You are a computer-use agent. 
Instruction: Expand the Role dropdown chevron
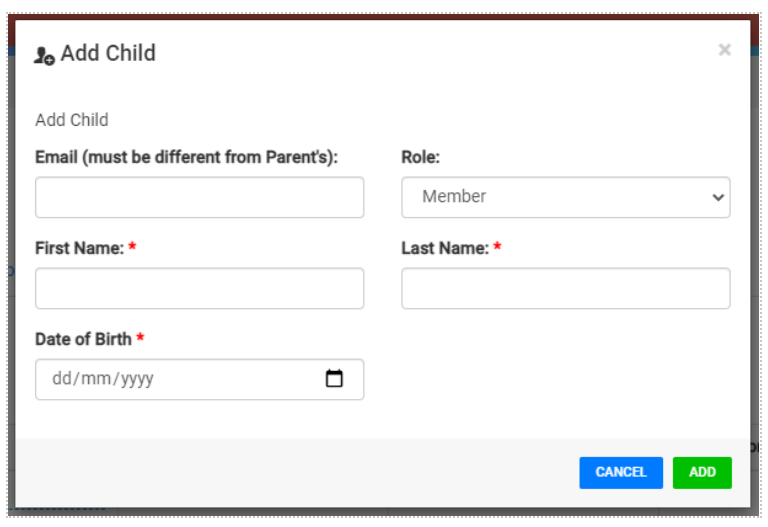coord(718,197)
